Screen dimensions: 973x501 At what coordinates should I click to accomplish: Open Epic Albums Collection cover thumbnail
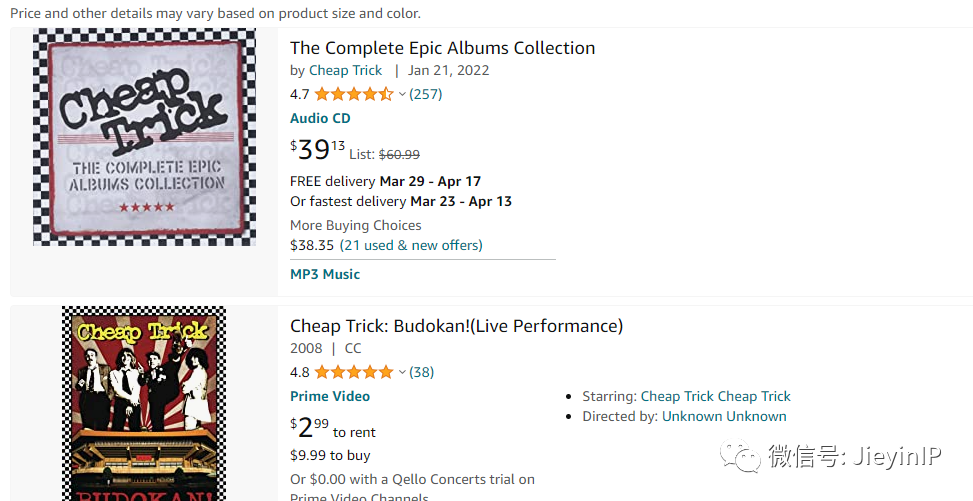pyautogui.click(x=144, y=137)
